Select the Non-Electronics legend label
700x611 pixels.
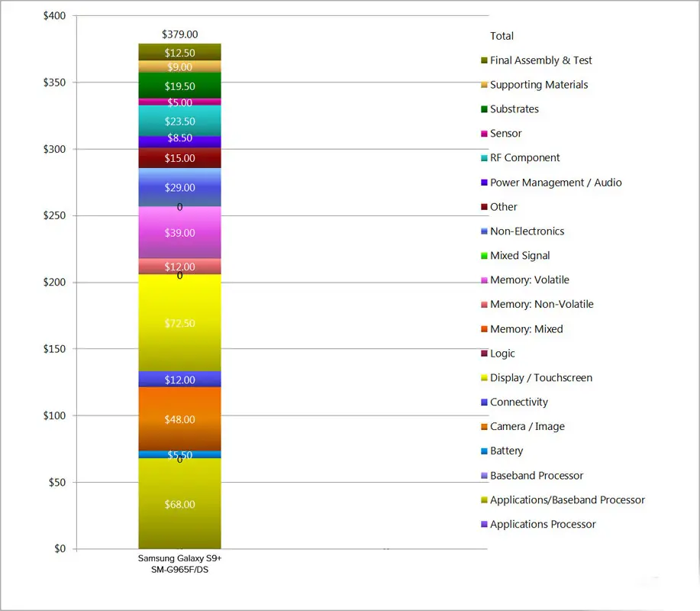527,231
